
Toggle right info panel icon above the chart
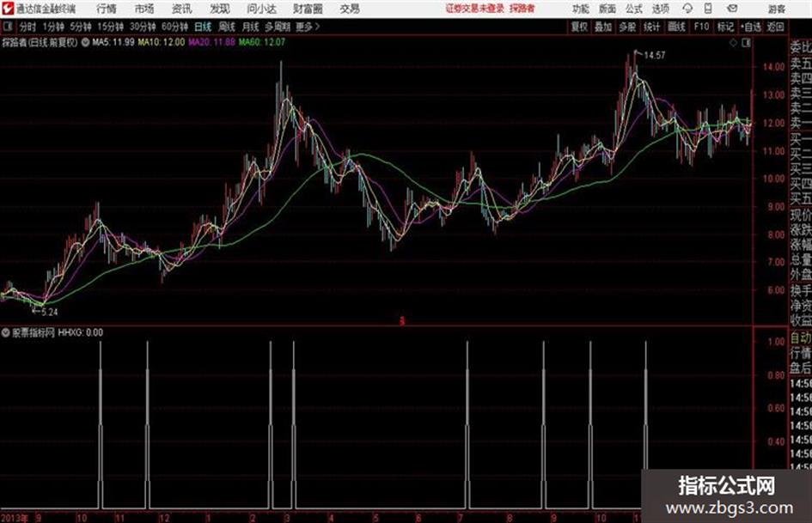coord(746,43)
